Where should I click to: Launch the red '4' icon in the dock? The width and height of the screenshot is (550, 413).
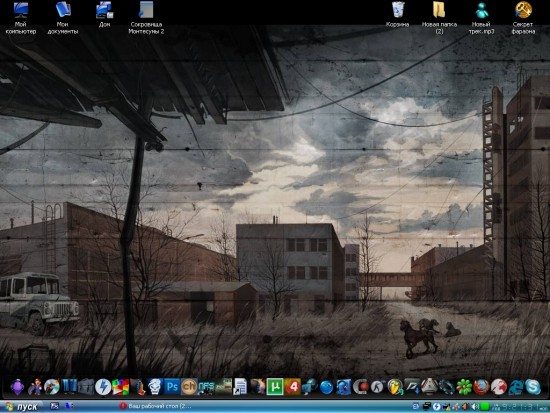[x=292, y=387]
